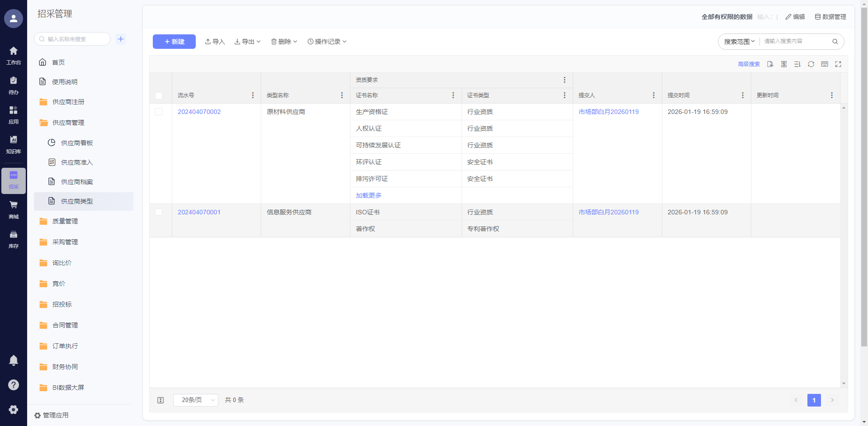868x426 pixels.
Task: Open the 商城 shopping cart icon
Action: tap(14, 209)
